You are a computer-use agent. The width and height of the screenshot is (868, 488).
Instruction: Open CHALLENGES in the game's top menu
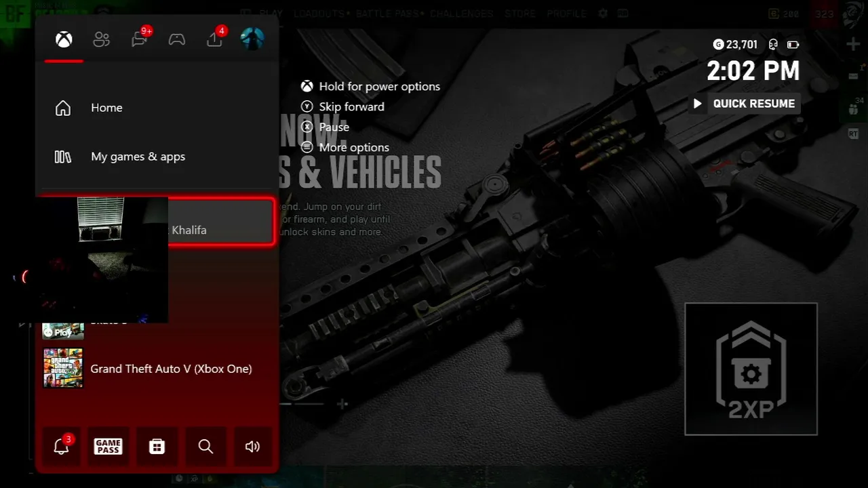pos(462,13)
